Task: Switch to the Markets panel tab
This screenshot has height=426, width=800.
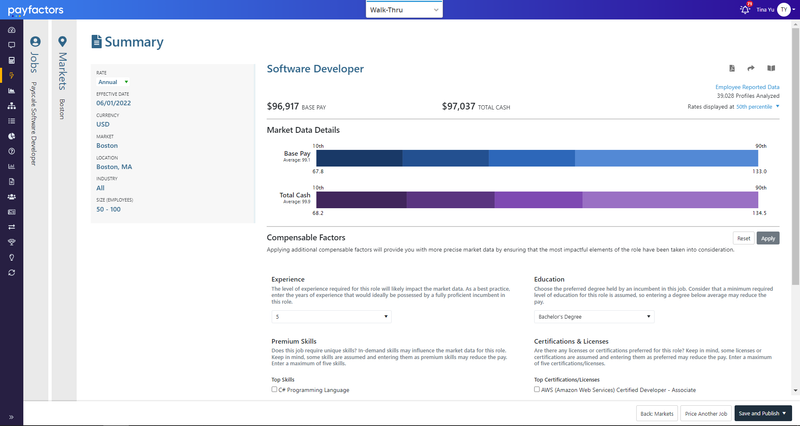Action: click(x=63, y=82)
